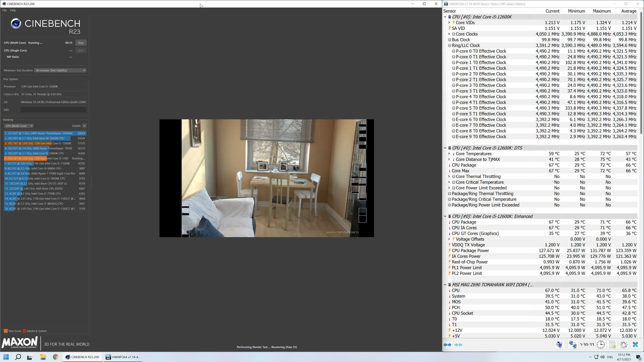Open Chrome from the taskbar
644x362 pixels.
pyautogui.click(x=56, y=357)
